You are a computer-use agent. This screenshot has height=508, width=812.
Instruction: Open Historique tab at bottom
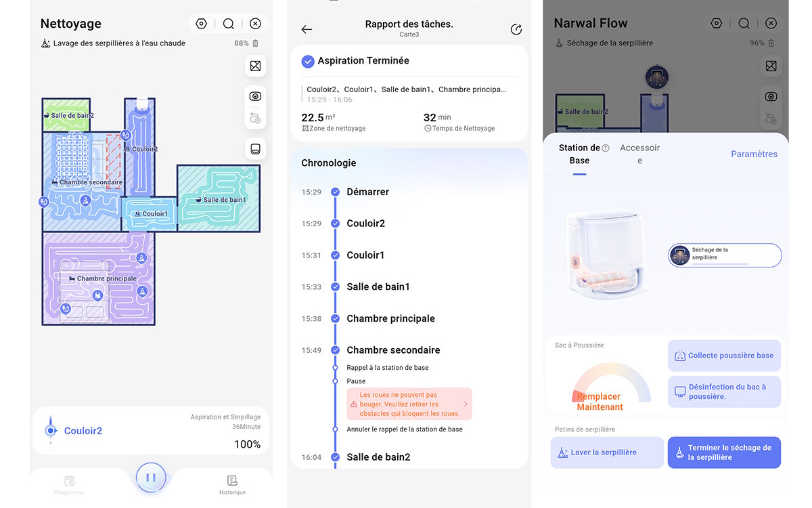(x=232, y=484)
